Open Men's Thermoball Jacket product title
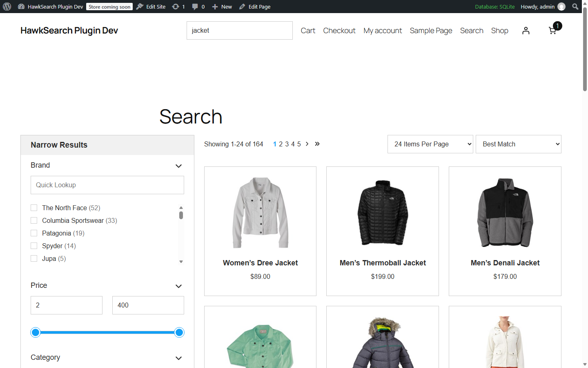Image resolution: width=588 pixels, height=368 pixels. click(x=383, y=263)
